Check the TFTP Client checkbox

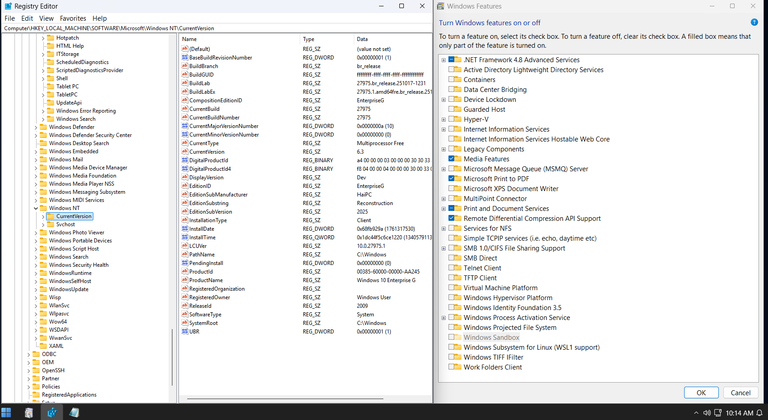click(x=451, y=278)
